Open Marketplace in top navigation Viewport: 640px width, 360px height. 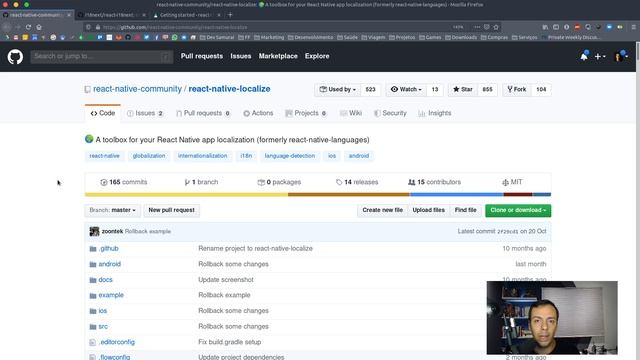tap(278, 56)
